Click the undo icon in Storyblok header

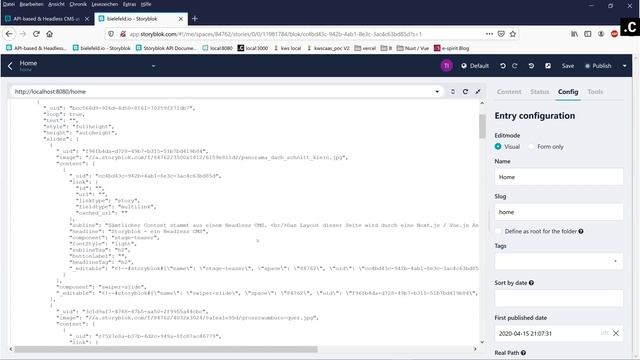tap(502, 66)
